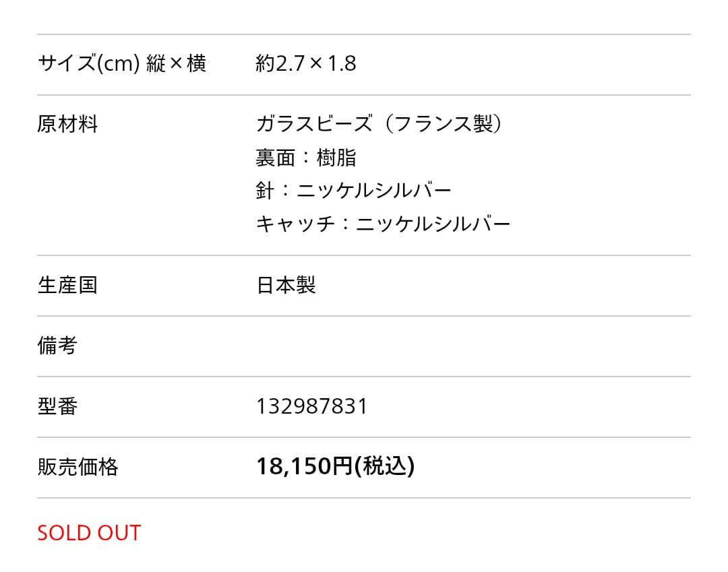Click the 生産国 row label

(x=67, y=285)
